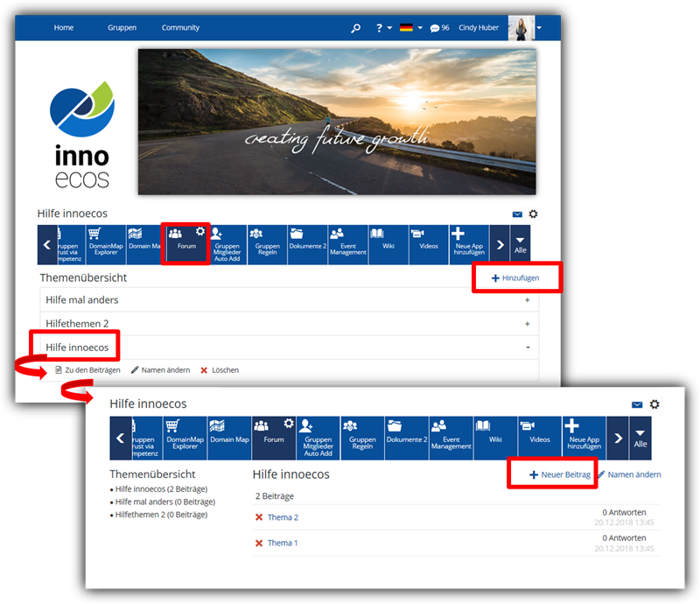The height and width of the screenshot is (604, 700).
Task: Expand the Hilfe mal anders topic row
Action: [x=527, y=300]
